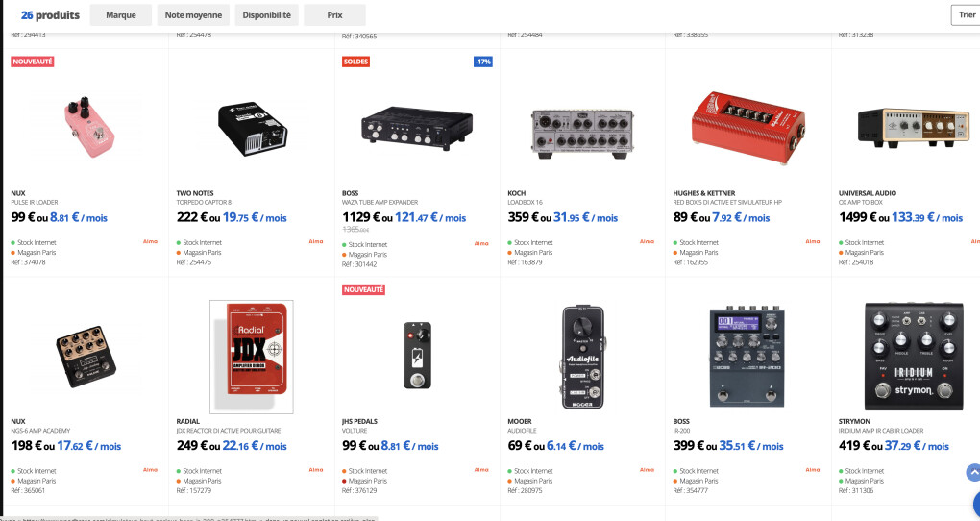Click the Boss IR-200 product name
The image size is (980, 521).
click(x=681, y=431)
